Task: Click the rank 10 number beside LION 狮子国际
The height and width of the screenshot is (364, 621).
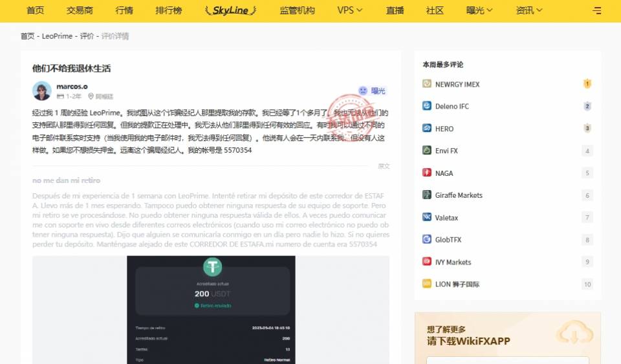Action: [587, 284]
